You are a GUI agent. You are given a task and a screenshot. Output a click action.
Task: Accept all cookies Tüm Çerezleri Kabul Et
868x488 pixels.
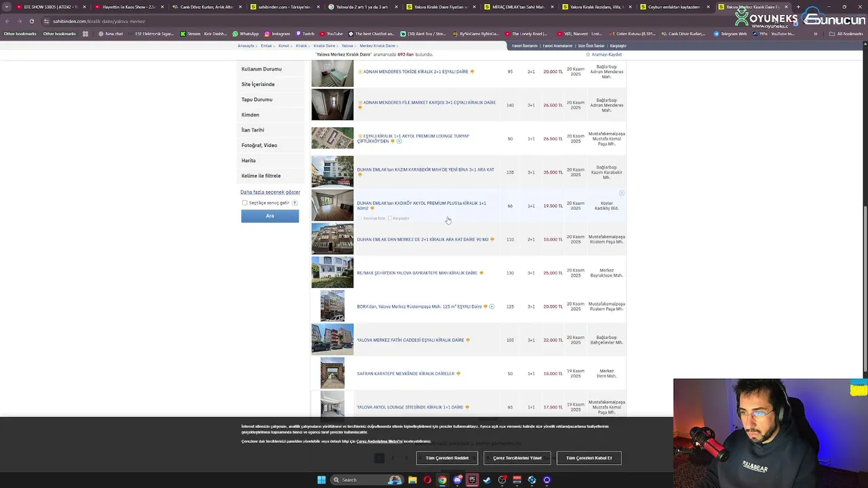pyautogui.click(x=589, y=458)
